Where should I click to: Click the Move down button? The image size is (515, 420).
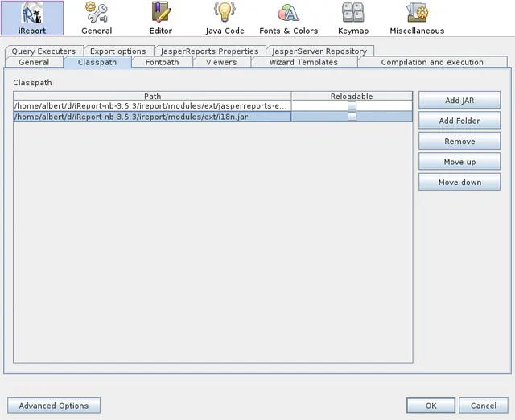tap(459, 183)
